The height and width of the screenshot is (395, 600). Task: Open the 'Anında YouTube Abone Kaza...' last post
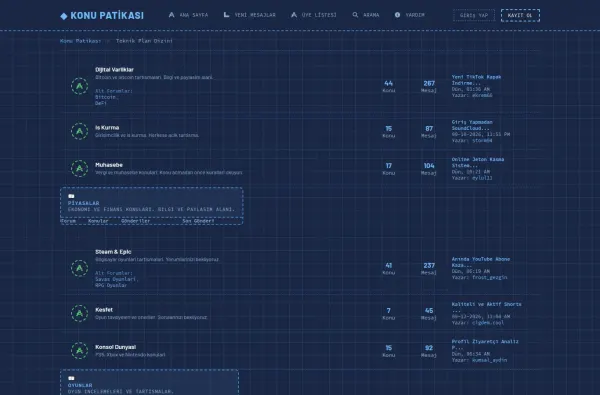pyautogui.click(x=481, y=262)
